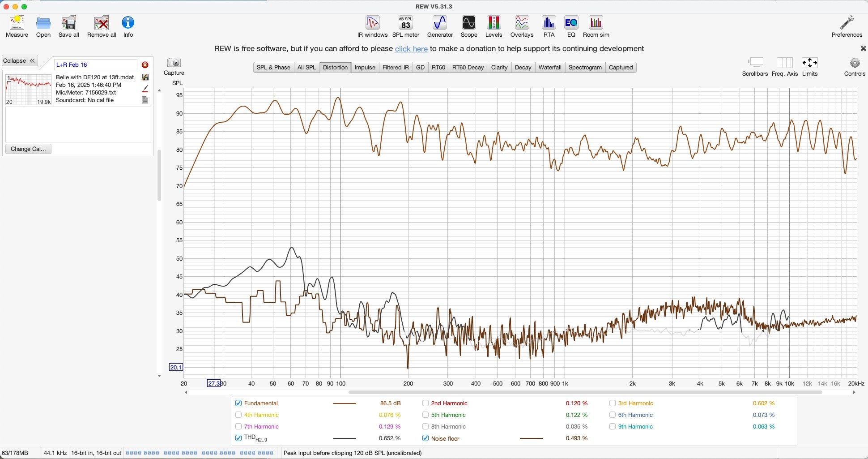The width and height of the screenshot is (868, 459).
Task: Uncheck the Fundamental trace checkbox
Action: pyautogui.click(x=238, y=403)
